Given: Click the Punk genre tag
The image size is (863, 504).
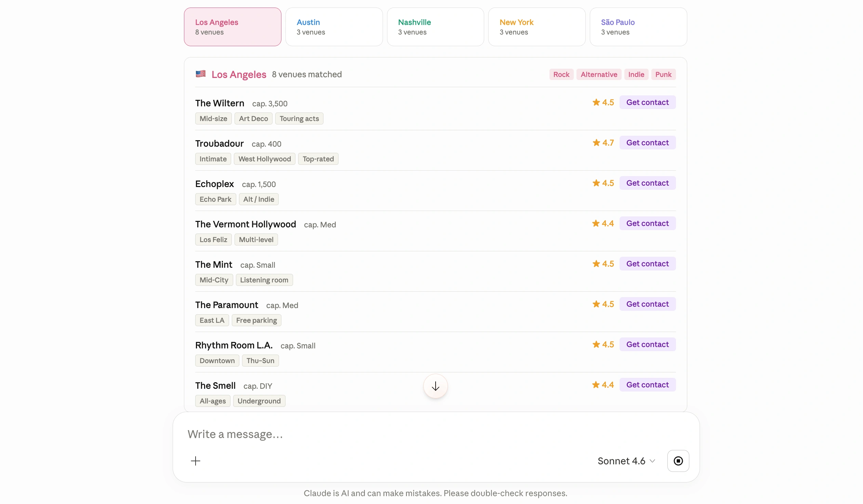Looking at the screenshot, I should [x=663, y=74].
